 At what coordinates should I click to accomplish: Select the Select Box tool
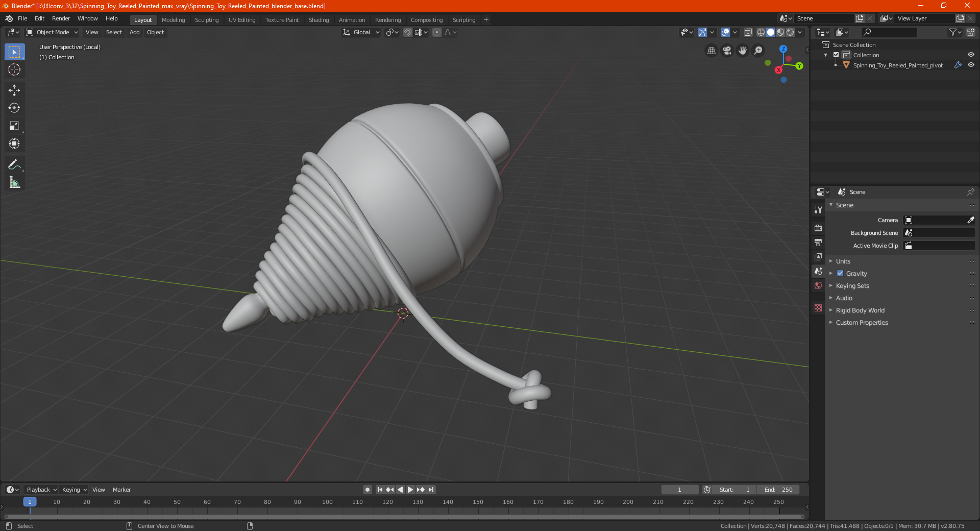pyautogui.click(x=14, y=52)
